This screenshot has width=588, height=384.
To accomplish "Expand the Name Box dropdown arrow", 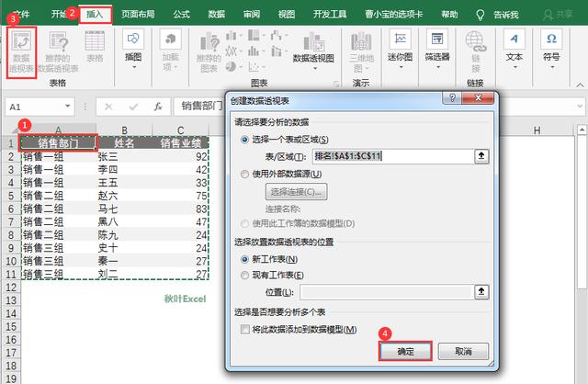I will coord(67,107).
